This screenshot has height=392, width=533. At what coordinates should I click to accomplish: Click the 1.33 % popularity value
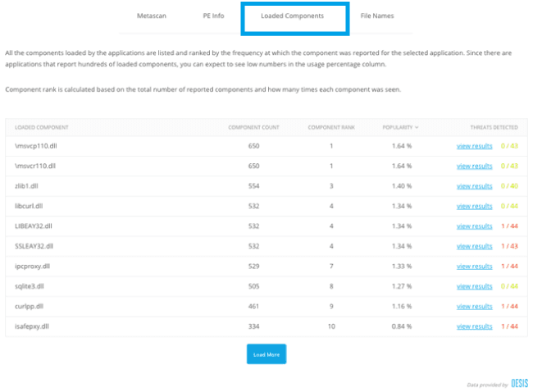(402, 267)
